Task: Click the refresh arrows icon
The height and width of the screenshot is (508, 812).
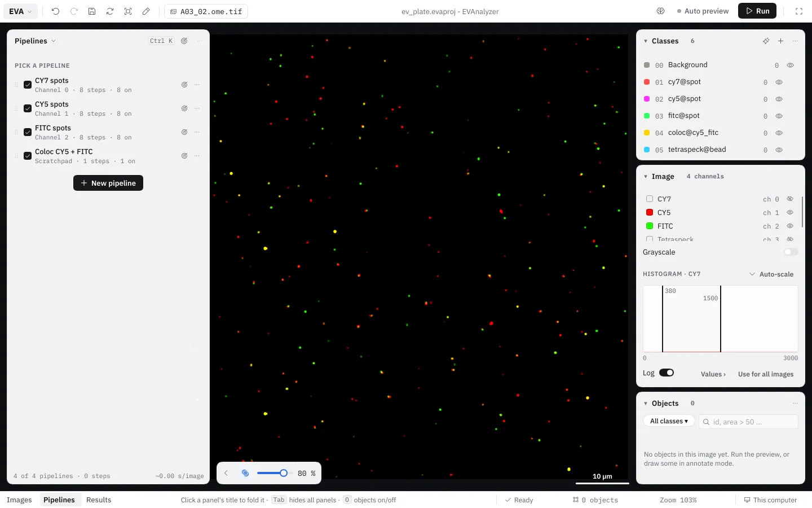Action: click(110, 11)
